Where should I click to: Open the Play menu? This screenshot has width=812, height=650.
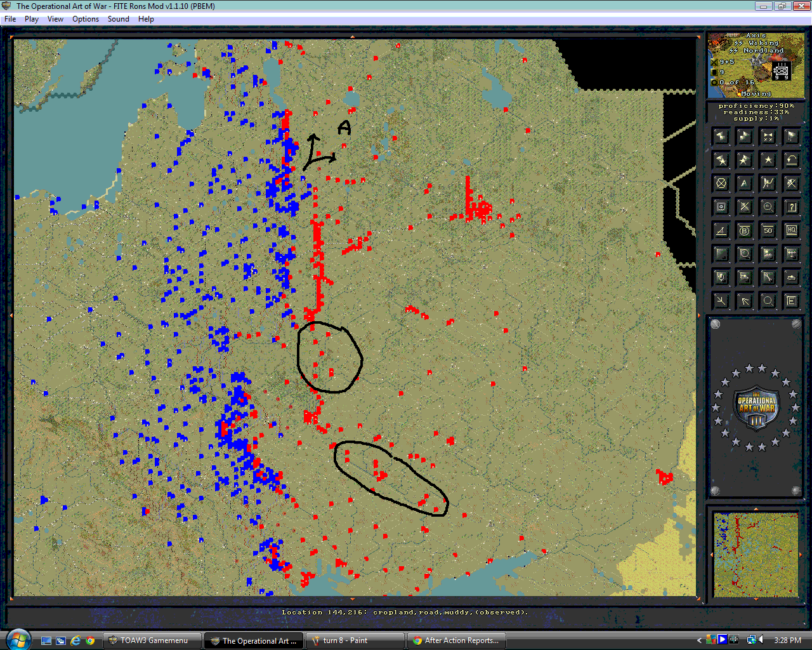[32, 19]
